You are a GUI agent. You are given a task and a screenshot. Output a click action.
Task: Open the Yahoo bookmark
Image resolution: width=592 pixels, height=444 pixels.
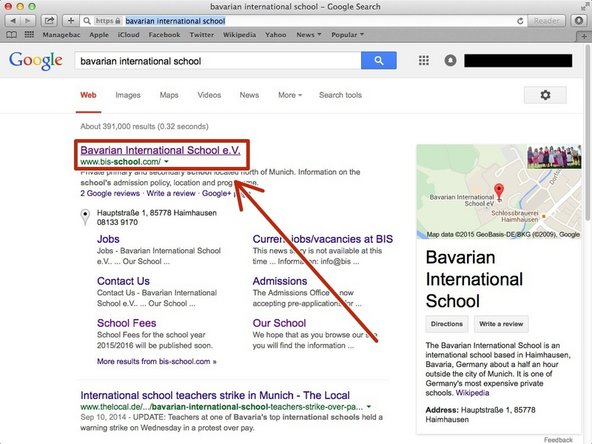pos(276,35)
